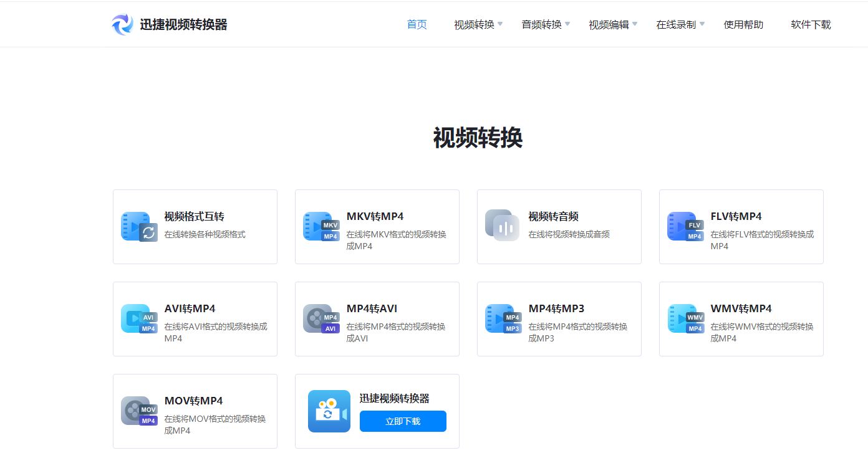Open the WMV转MP4 title link
The height and width of the screenshot is (453, 868).
pos(741,308)
